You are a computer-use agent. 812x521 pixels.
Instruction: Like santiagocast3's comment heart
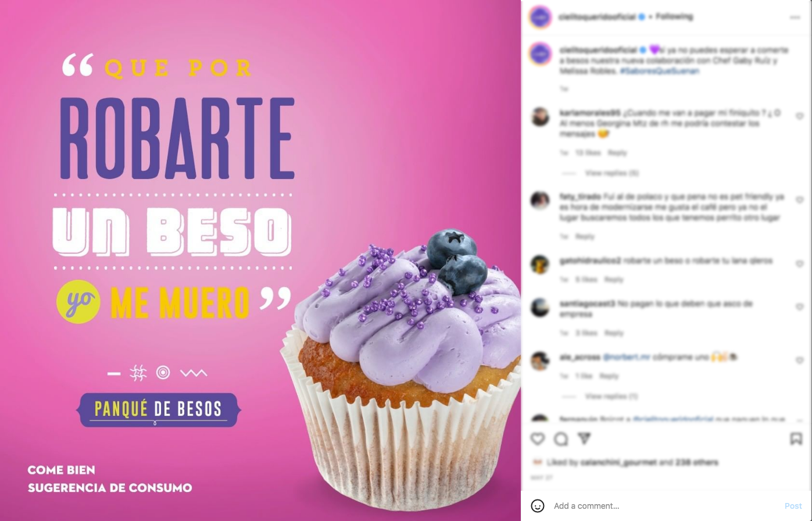799,307
